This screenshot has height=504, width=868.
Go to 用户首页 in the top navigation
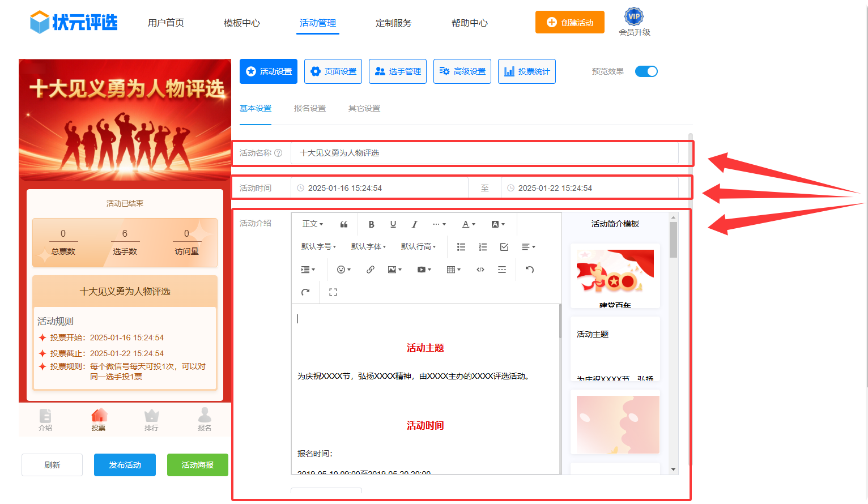tap(166, 23)
